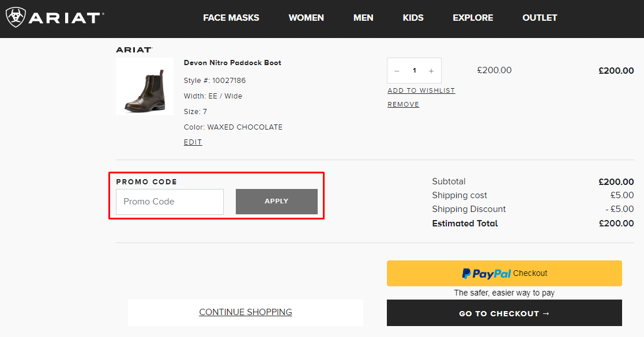Click the Width: EE / Wide text
Image resolution: width=644 pixels, height=337 pixels.
click(213, 96)
